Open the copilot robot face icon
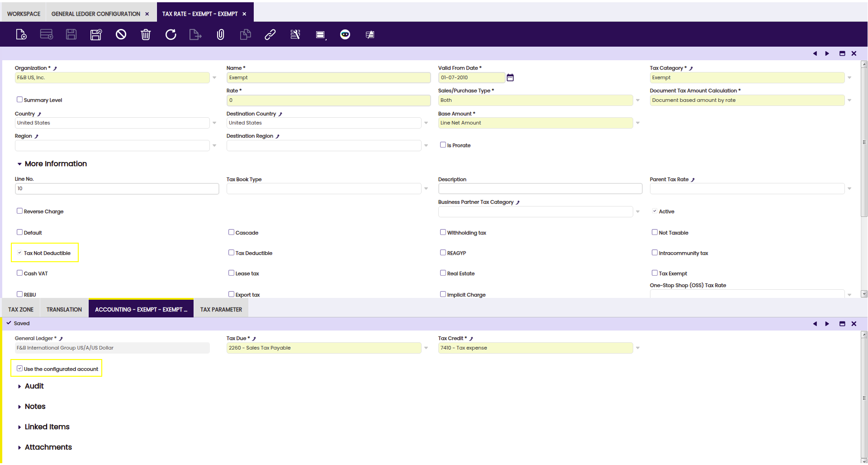The height and width of the screenshot is (465, 868). (345, 34)
